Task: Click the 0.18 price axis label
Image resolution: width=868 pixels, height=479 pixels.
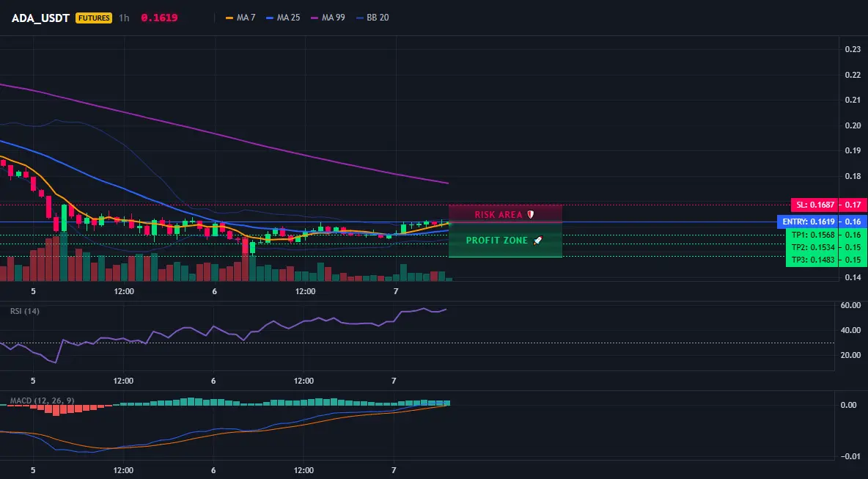Action: pos(853,176)
